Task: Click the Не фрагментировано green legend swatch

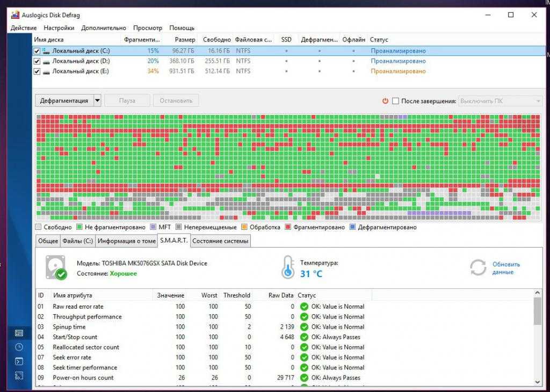Action: (79, 227)
